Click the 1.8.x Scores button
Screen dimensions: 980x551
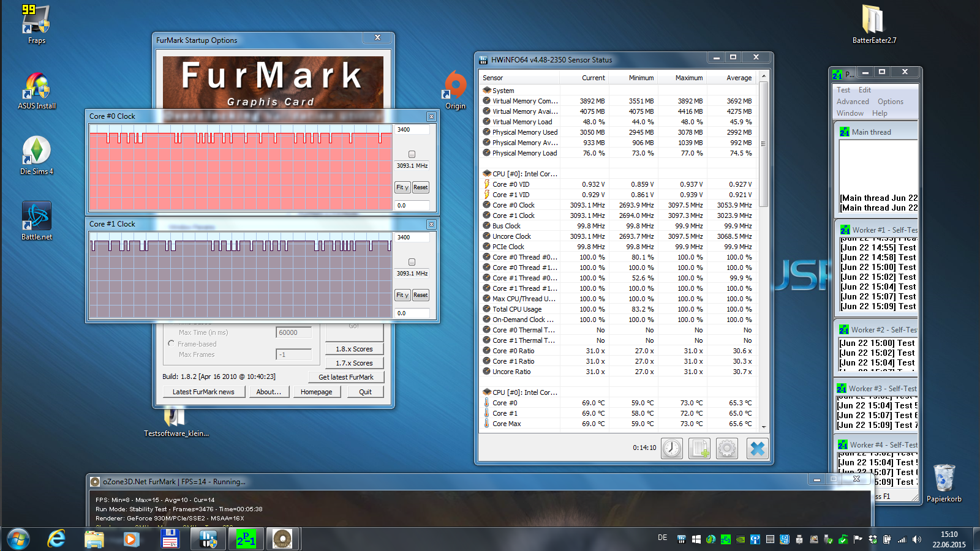[x=354, y=349]
